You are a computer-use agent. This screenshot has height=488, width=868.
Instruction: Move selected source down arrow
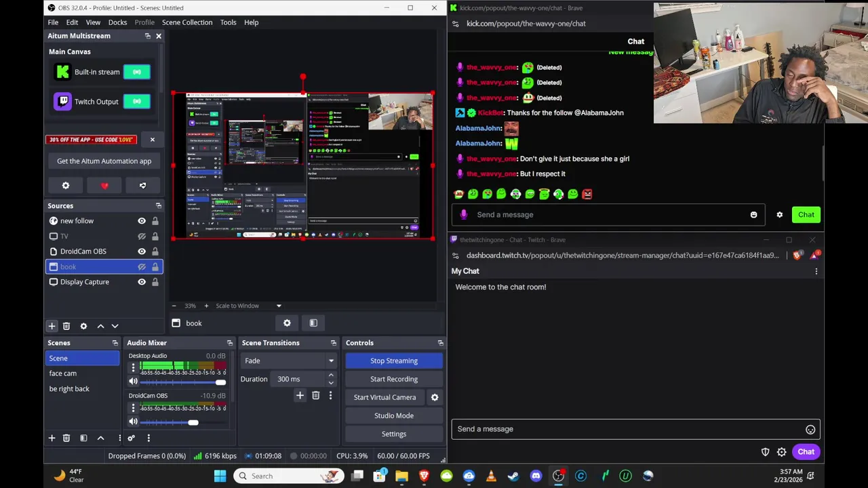pyautogui.click(x=115, y=326)
